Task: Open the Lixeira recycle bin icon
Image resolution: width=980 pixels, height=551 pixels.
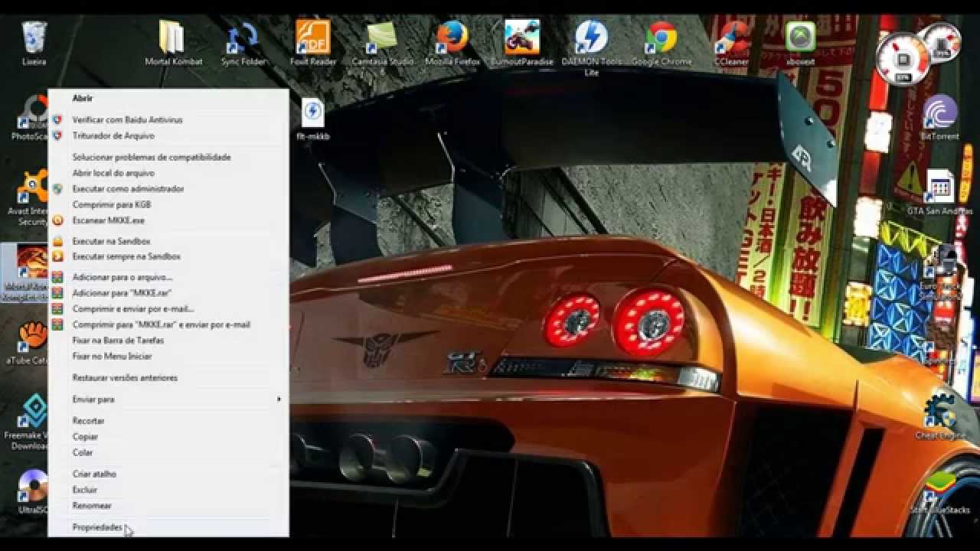Action: click(34, 43)
